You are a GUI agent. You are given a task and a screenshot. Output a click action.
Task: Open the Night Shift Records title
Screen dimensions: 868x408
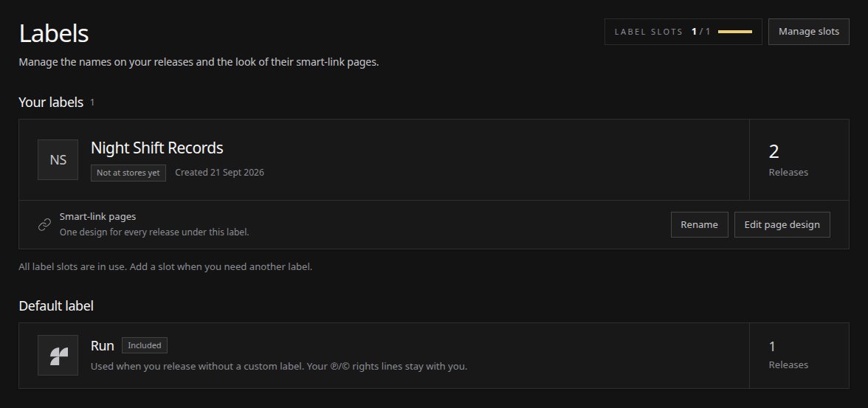coord(156,148)
